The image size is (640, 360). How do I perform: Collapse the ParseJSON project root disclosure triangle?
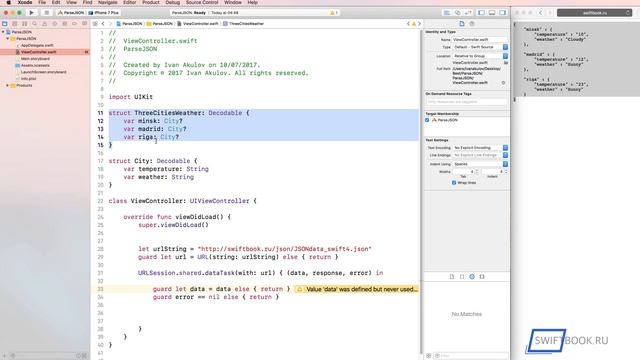tap(3, 32)
